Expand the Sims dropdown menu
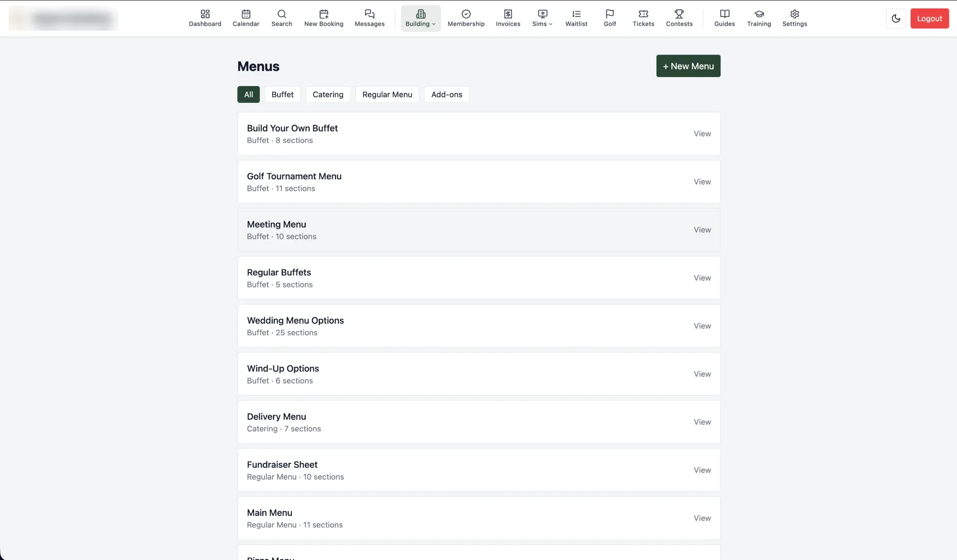This screenshot has width=957, height=560. tap(542, 18)
